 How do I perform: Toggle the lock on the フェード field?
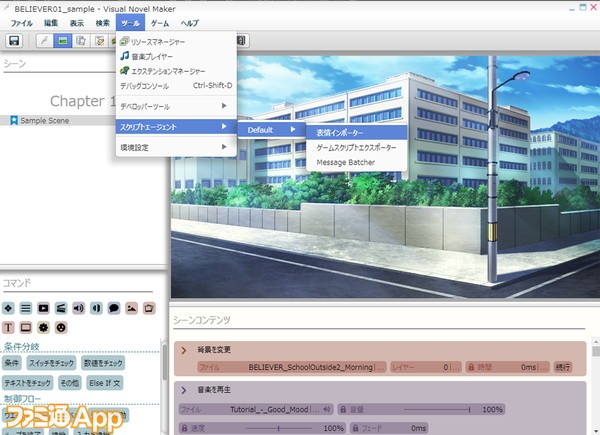click(x=355, y=428)
